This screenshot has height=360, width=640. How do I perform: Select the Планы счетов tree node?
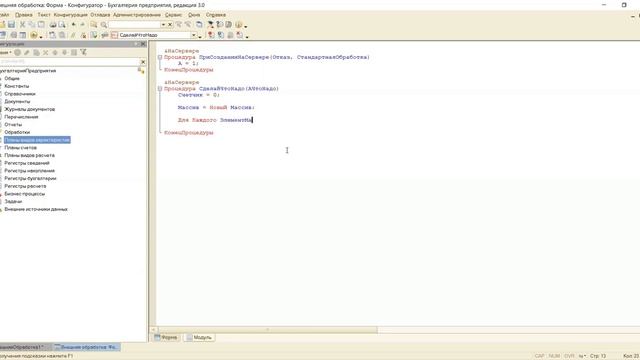[20, 148]
